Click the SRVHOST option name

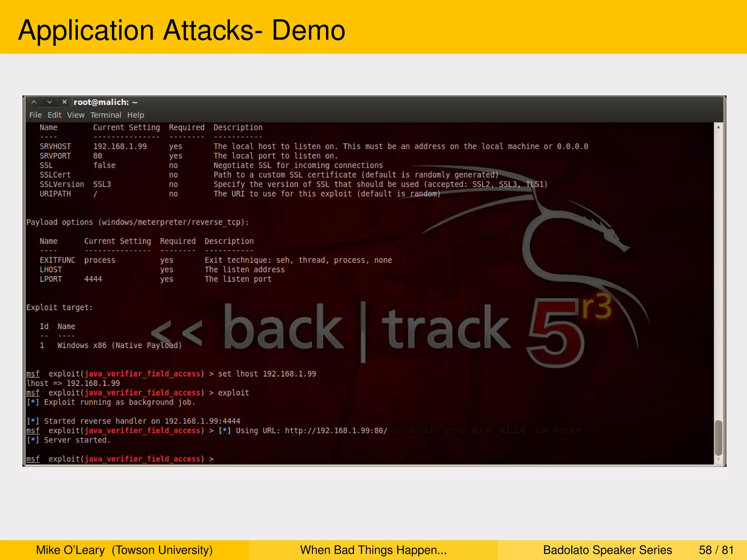pos(55,146)
